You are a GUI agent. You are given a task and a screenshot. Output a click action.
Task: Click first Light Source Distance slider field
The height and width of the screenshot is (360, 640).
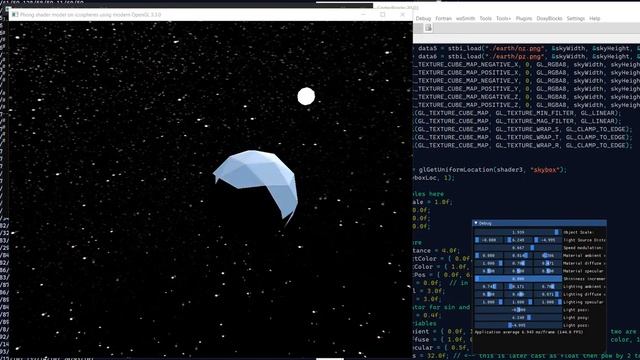click(x=489, y=240)
